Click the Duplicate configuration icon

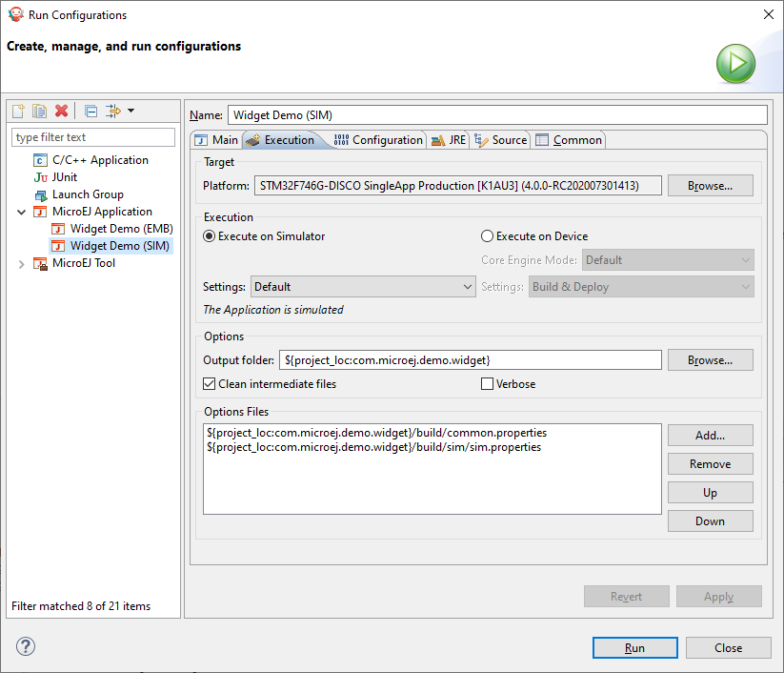coord(39,112)
